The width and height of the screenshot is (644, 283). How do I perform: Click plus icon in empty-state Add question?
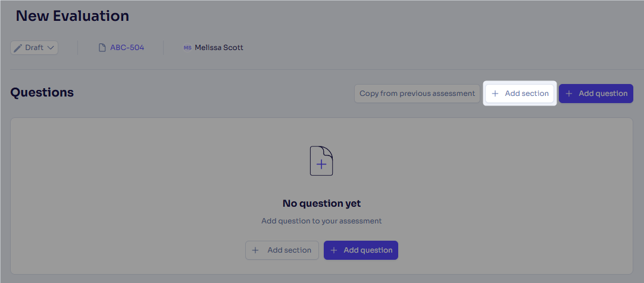click(x=334, y=250)
